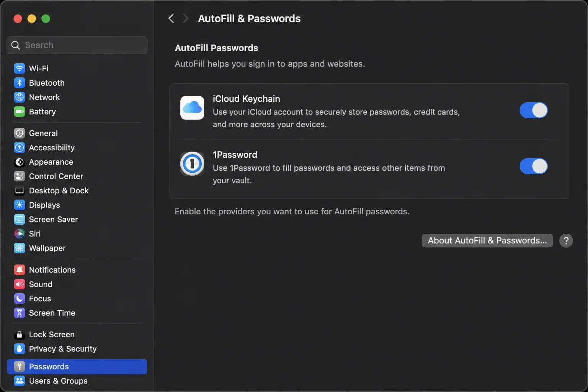The image size is (588, 392).
Task: Click the Battery sidebar icon
Action: [x=20, y=111]
